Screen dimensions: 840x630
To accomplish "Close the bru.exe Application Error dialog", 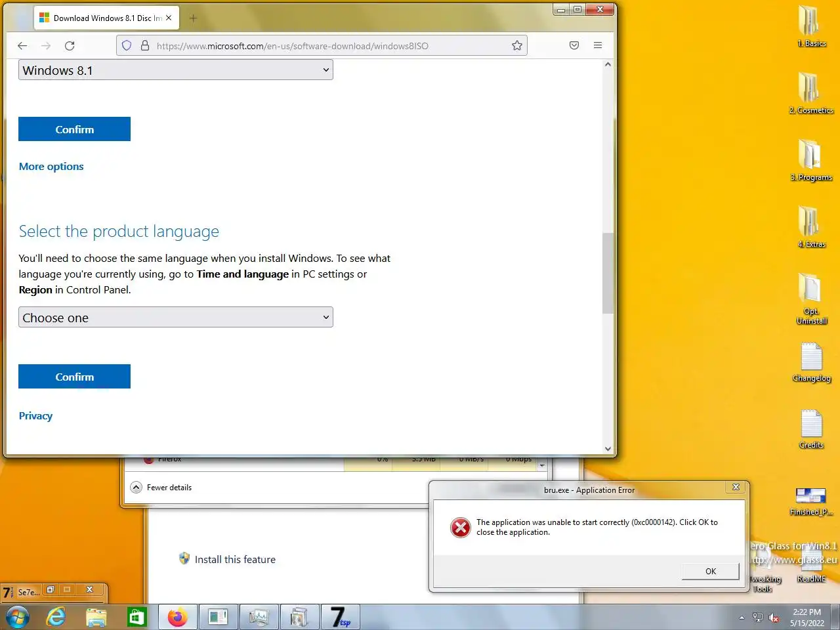I will pos(736,488).
